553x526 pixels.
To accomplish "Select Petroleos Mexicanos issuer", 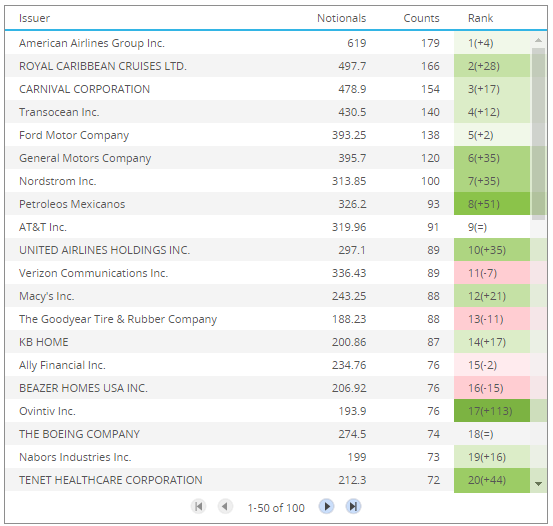I will point(72,204).
